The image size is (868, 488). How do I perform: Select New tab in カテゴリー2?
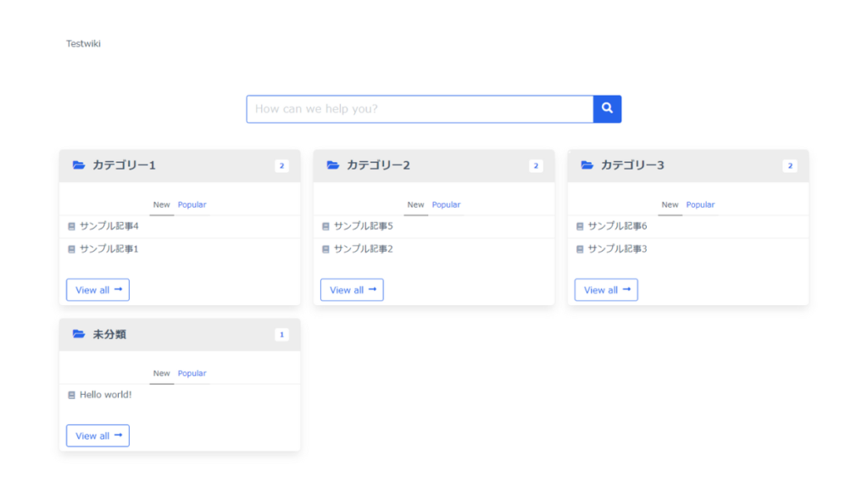pyautogui.click(x=415, y=205)
